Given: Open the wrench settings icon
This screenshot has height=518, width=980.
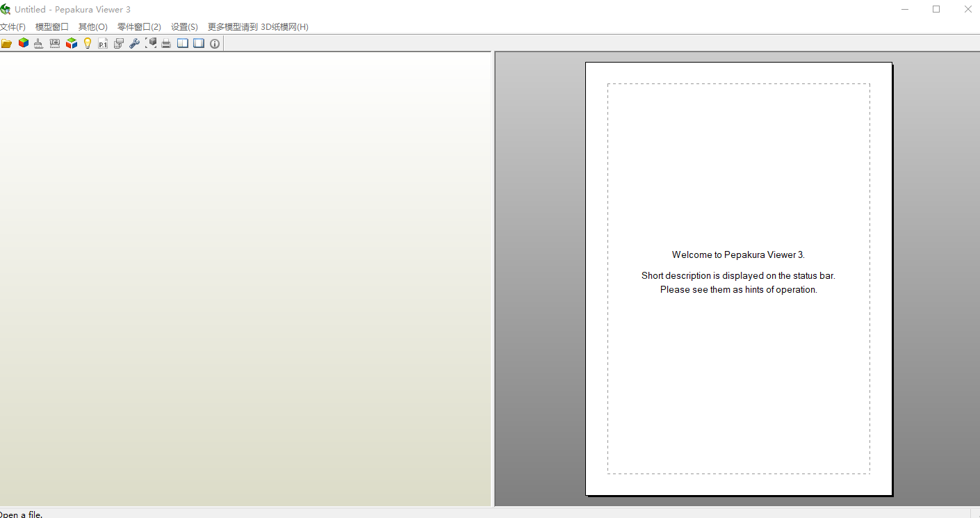Looking at the screenshot, I should (x=135, y=43).
